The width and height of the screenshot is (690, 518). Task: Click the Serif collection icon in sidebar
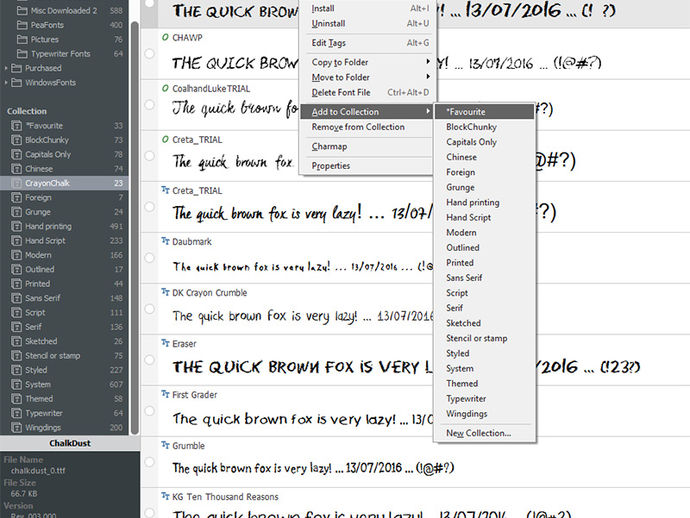[16, 327]
